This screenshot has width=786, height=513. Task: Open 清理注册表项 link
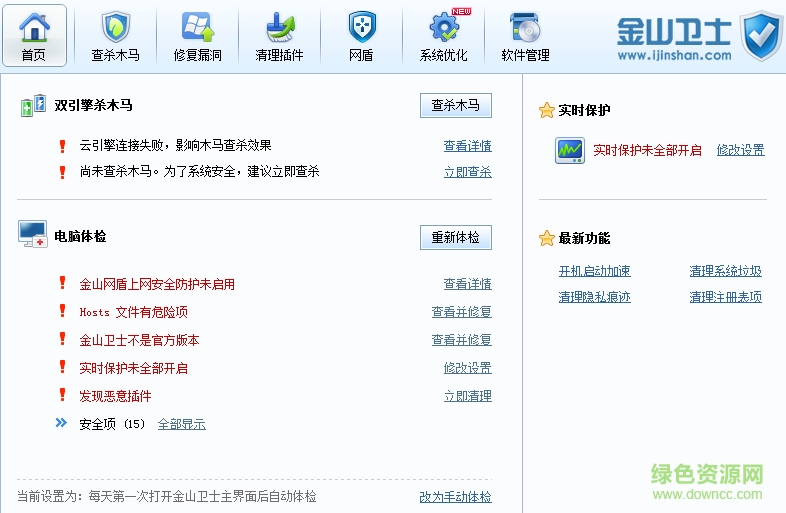coord(725,297)
